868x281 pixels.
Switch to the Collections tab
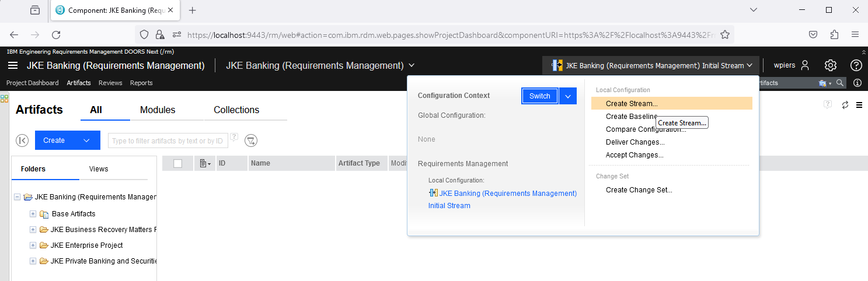click(x=236, y=110)
